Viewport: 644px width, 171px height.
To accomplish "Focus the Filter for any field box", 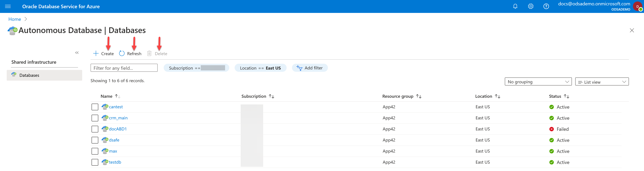I will (124, 68).
